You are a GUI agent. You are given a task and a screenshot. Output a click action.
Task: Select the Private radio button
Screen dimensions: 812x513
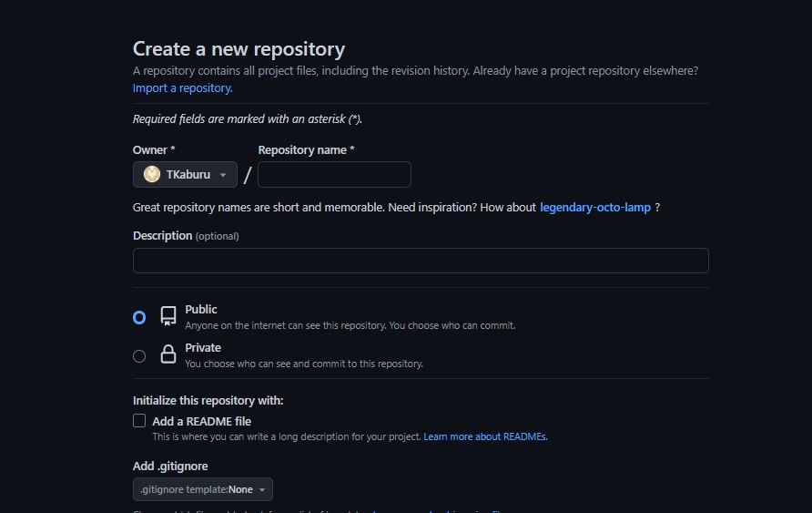click(139, 356)
